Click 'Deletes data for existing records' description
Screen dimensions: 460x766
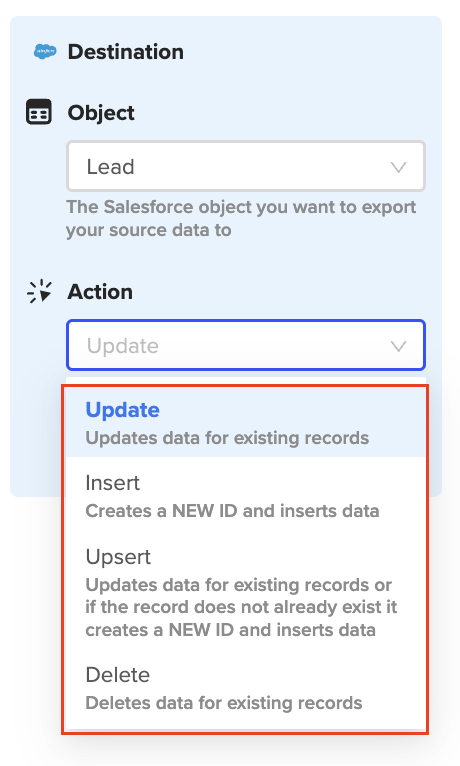[224, 703]
